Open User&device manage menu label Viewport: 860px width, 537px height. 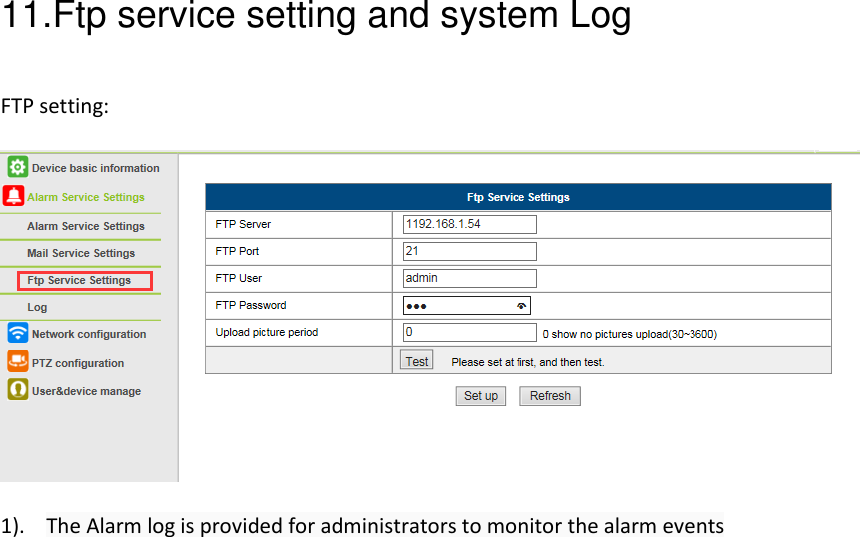click(86, 391)
